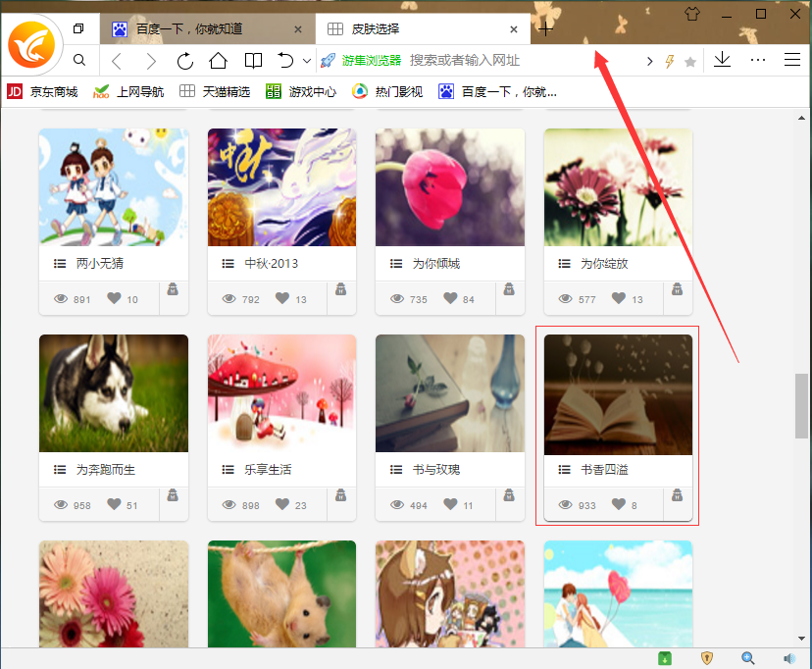Install the 两小无猜 skin
This screenshot has height=669, width=812.
(x=173, y=289)
